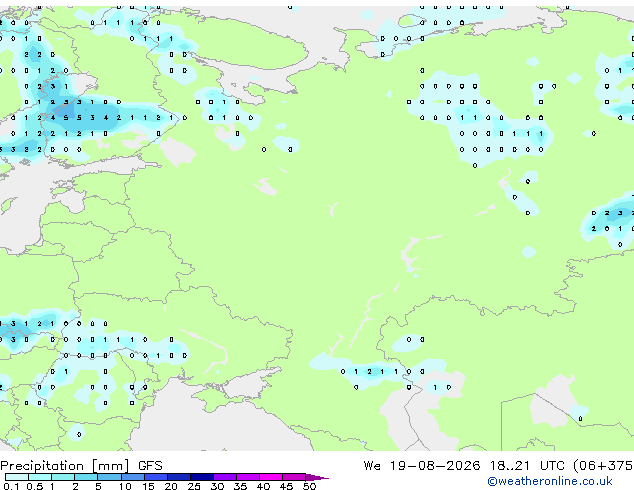Image resolution: width=634 pixels, height=490 pixels.
Task: Select the 2–5 mm legend color swatch
Action: click(x=86, y=477)
